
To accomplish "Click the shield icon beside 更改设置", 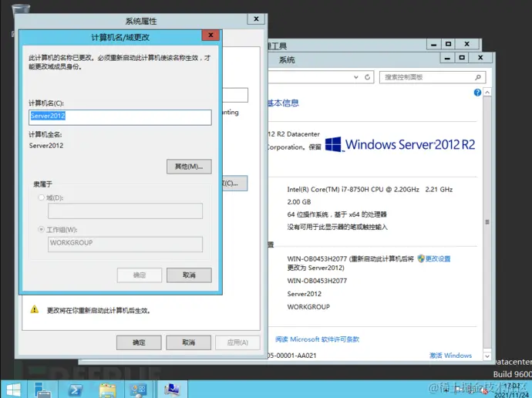I will click(x=421, y=258).
